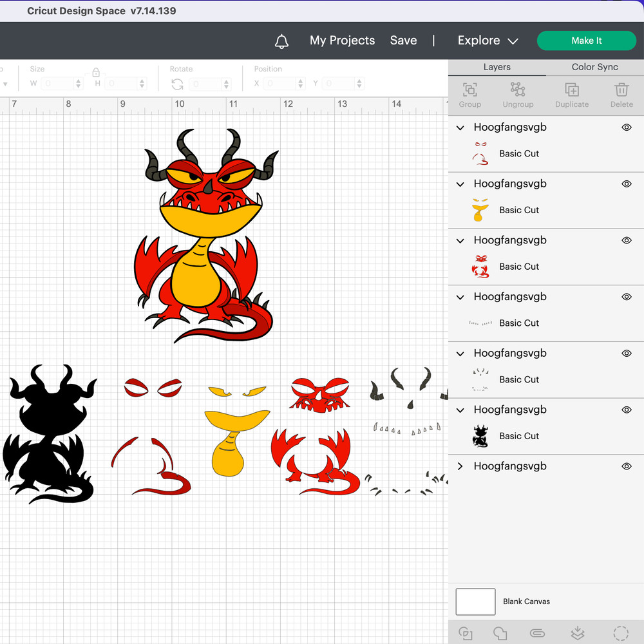644x644 pixels.
Task: Click the notification bell icon
Action: [281, 41]
